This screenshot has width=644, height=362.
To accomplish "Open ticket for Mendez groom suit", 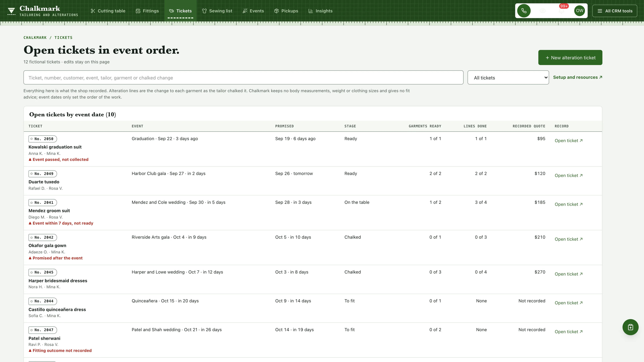I will pyautogui.click(x=569, y=204).
